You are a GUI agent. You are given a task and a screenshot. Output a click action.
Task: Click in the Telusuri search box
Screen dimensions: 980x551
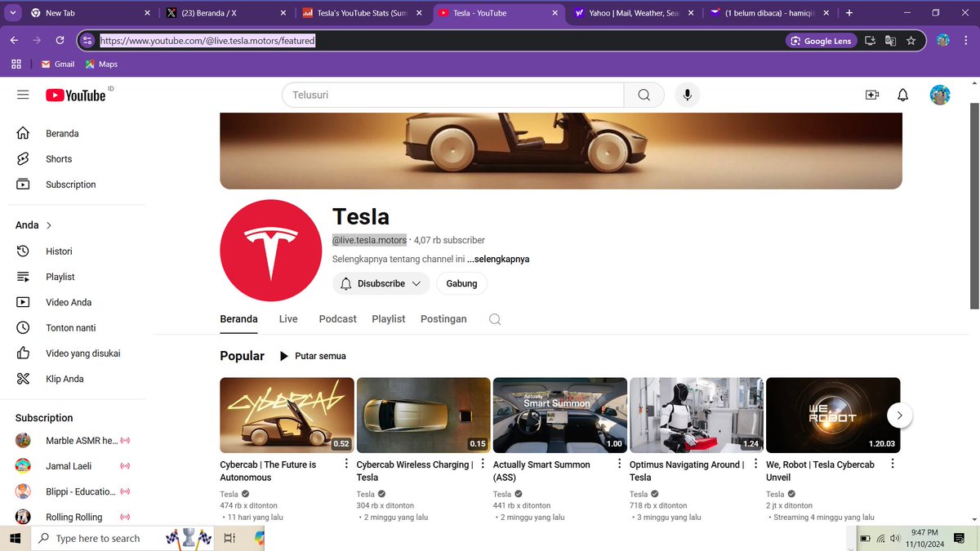(453, 95)
